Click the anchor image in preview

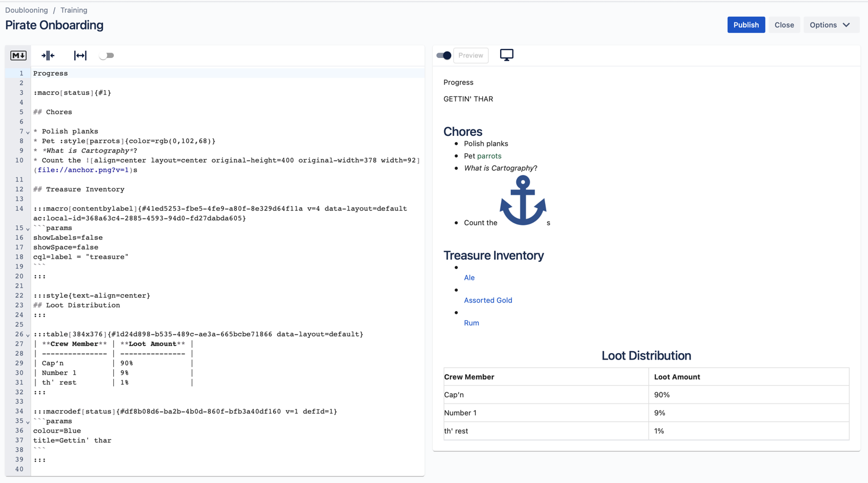tap(523, 201)
